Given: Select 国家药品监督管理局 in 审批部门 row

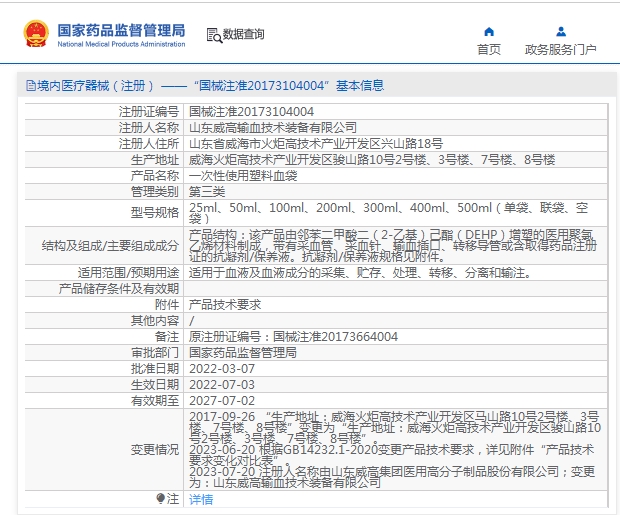Looking at the screenshot, I should pos(243,352).
